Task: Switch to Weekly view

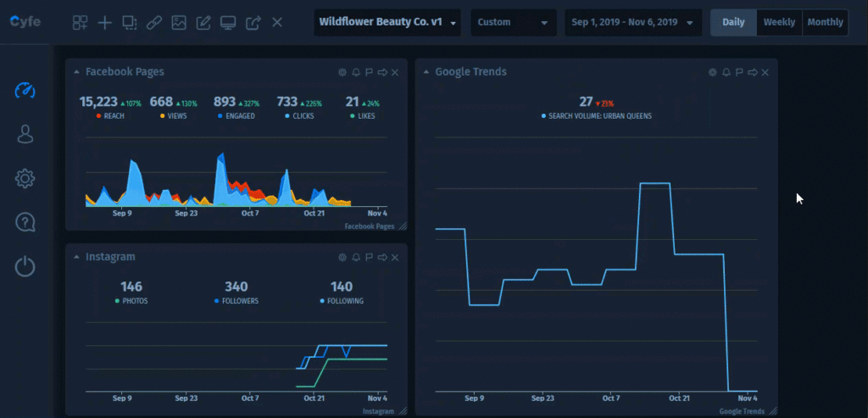Action: click(780, 23)
